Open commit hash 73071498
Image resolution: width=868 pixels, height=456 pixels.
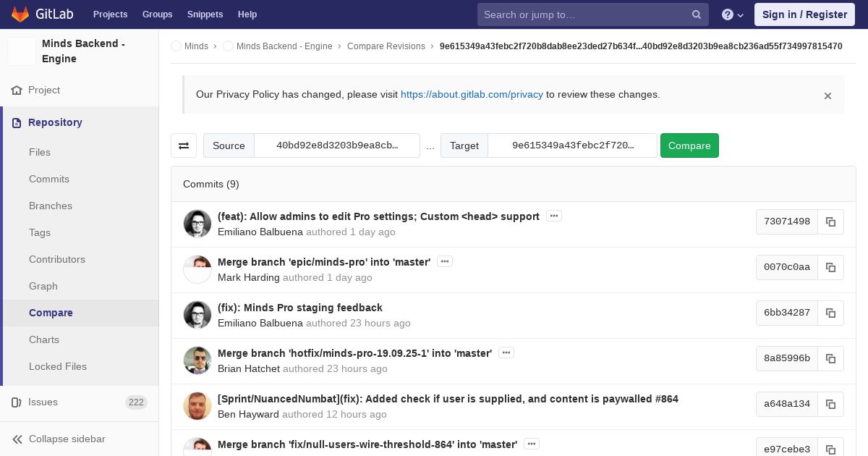787,221
